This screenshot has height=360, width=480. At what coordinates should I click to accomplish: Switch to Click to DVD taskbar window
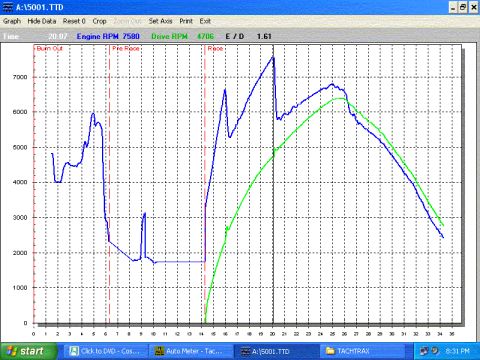point(107,351)
